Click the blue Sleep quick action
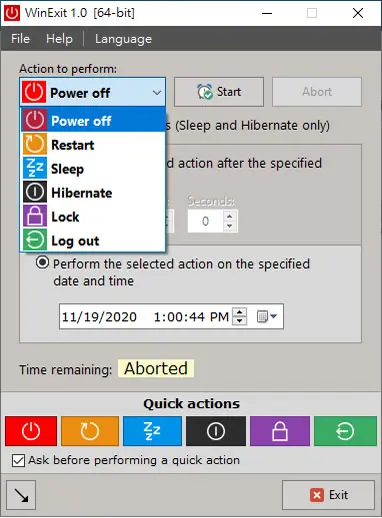The image size is (382, 518). (152, 431)
